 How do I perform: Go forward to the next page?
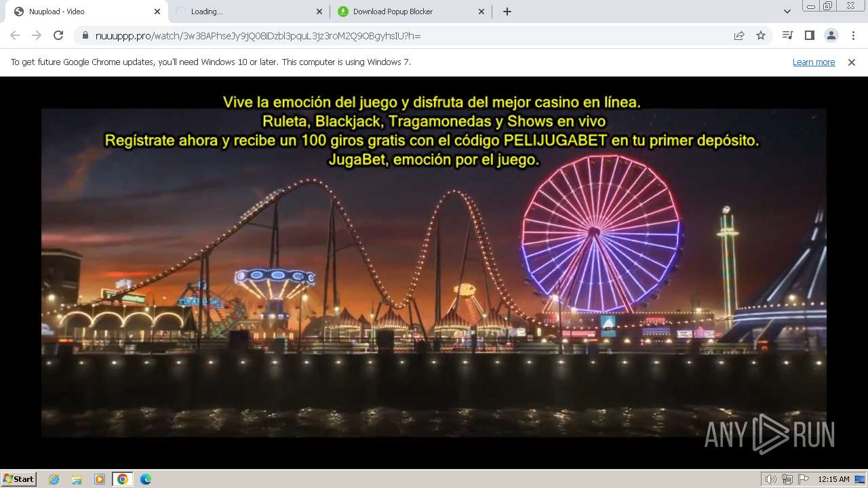[x=37, y=35]
